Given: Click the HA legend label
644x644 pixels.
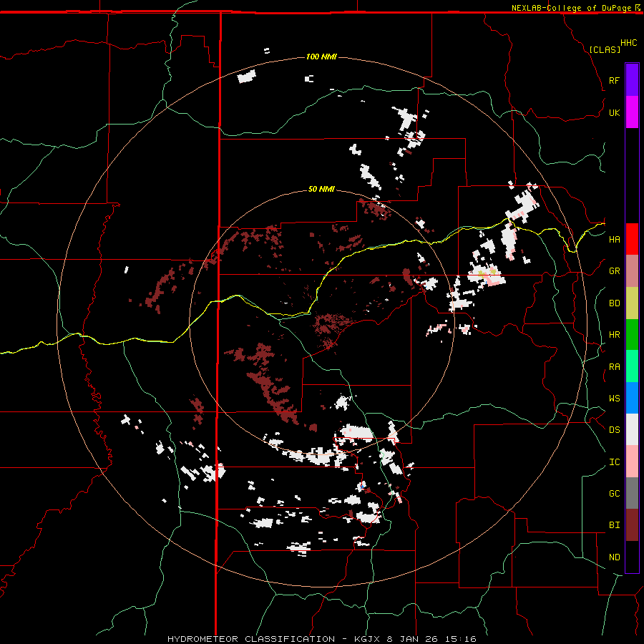Looking at the screenshot, I should pyautogui.click(x=614, y=240).
